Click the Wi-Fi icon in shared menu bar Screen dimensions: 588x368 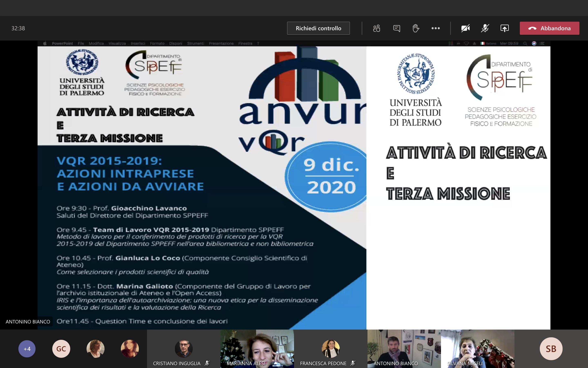[x=466, y=43]
